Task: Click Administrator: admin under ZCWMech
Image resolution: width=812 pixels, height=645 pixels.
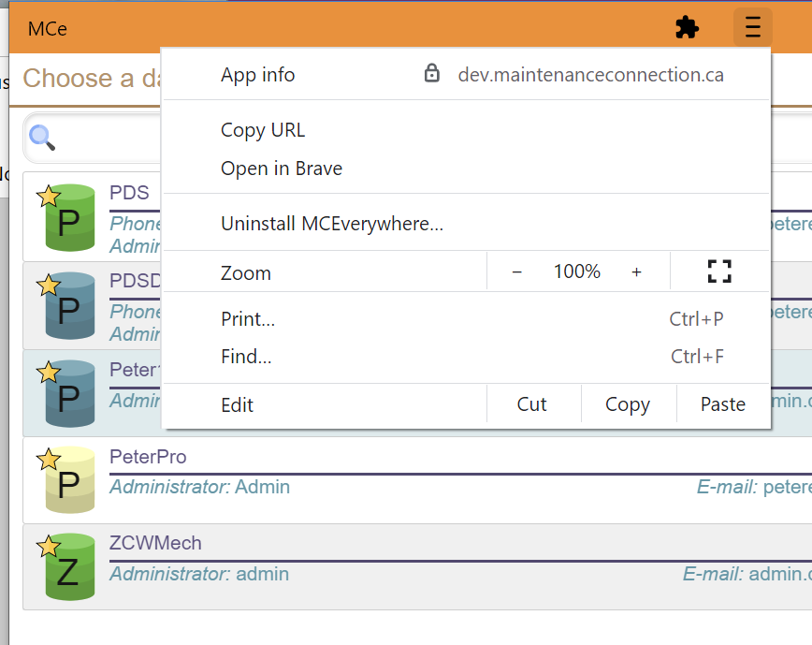Action: click(x=199, y=574)
